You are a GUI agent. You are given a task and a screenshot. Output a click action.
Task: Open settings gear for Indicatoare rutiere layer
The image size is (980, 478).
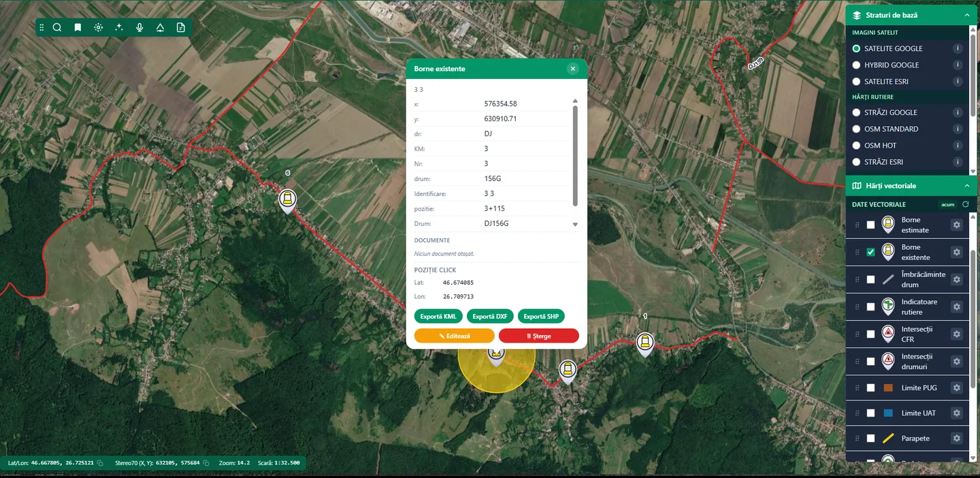click(956, 306)
